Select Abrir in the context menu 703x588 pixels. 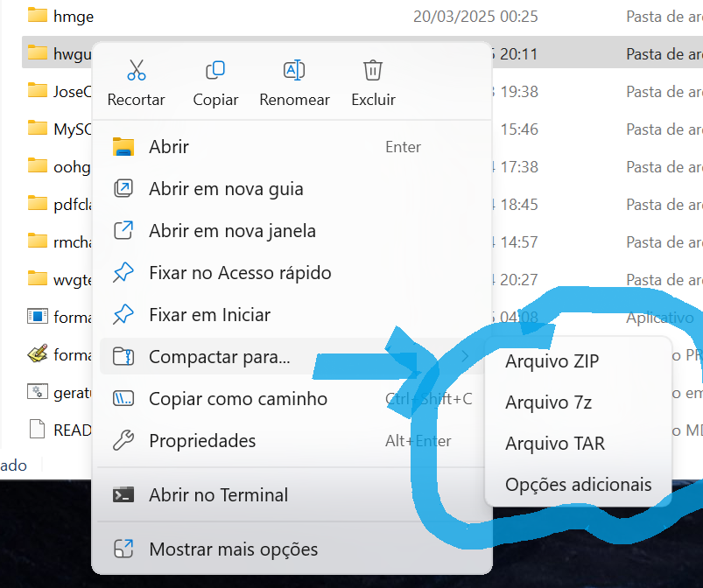click(292, 147)
